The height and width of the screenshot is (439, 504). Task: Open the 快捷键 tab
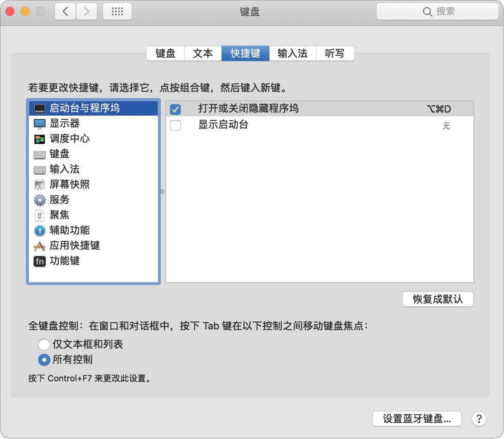(245, 53)
